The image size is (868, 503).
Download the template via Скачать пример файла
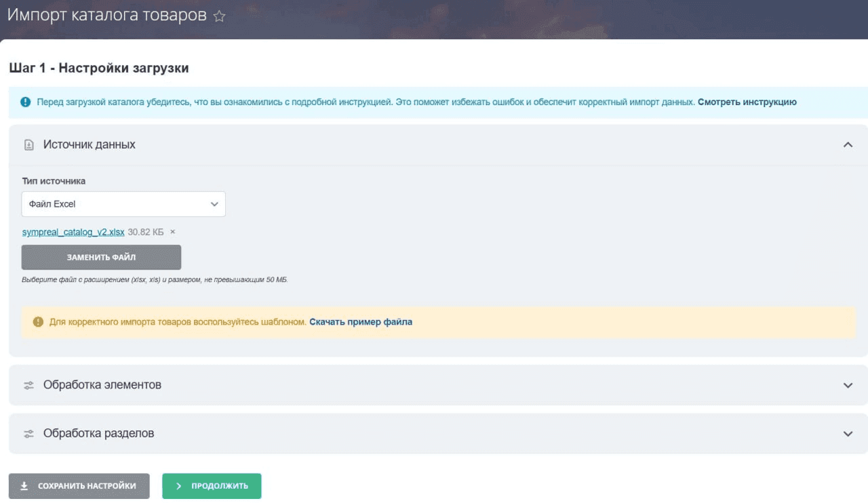click(x=360, y=322)
